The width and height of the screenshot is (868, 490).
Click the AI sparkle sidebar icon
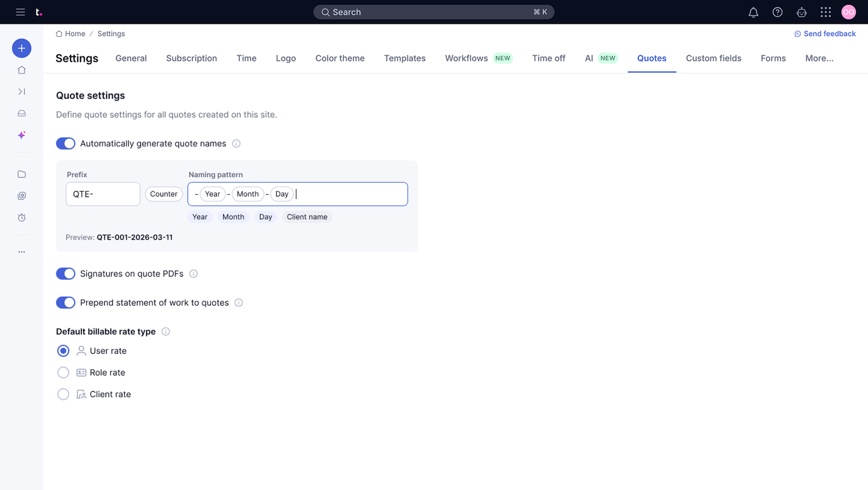(x=22, y=135)
